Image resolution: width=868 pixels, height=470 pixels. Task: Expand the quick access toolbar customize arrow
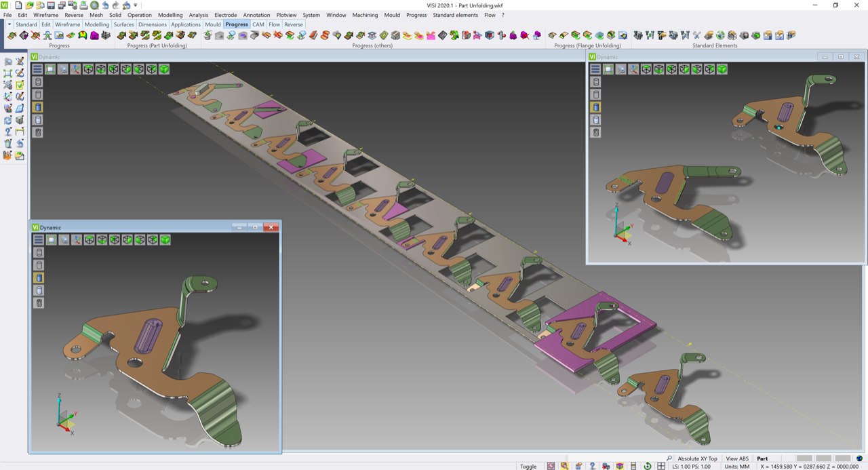click(136, 5)
